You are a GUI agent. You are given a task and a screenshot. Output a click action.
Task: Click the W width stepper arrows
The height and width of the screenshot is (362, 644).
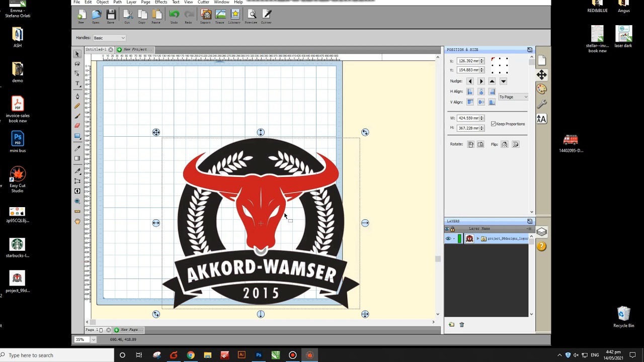tap(481, 118)
